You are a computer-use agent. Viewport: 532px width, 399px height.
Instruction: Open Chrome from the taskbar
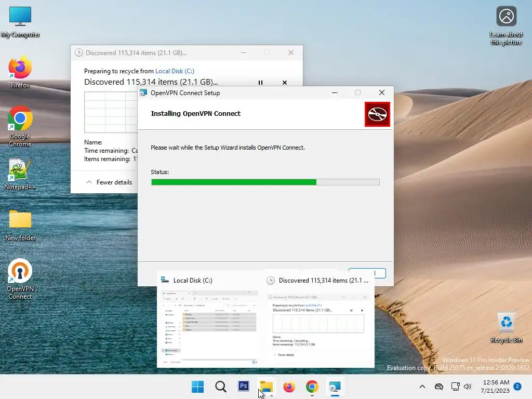click(312, 387)
